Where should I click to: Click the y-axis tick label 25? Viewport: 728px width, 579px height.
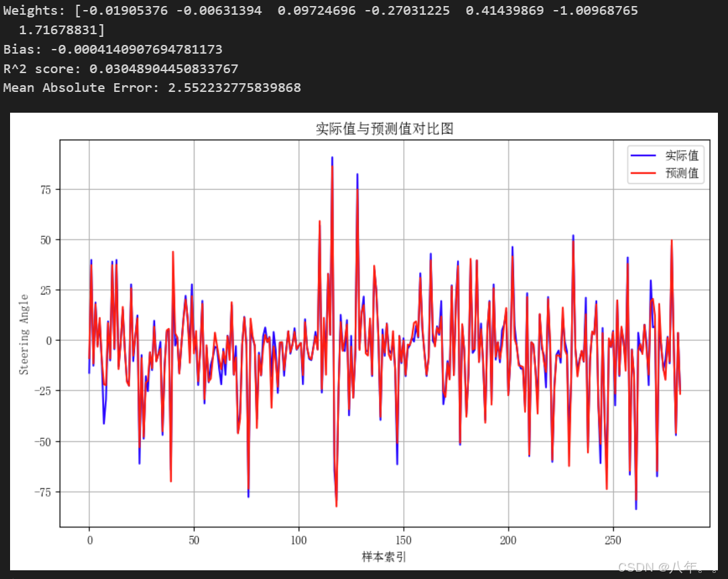point(46,291)
